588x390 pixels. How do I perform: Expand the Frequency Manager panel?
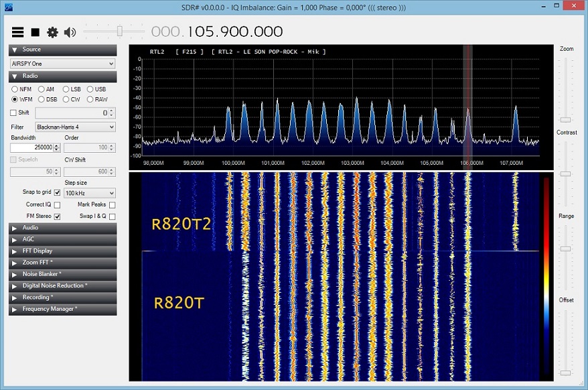[63, 310]
